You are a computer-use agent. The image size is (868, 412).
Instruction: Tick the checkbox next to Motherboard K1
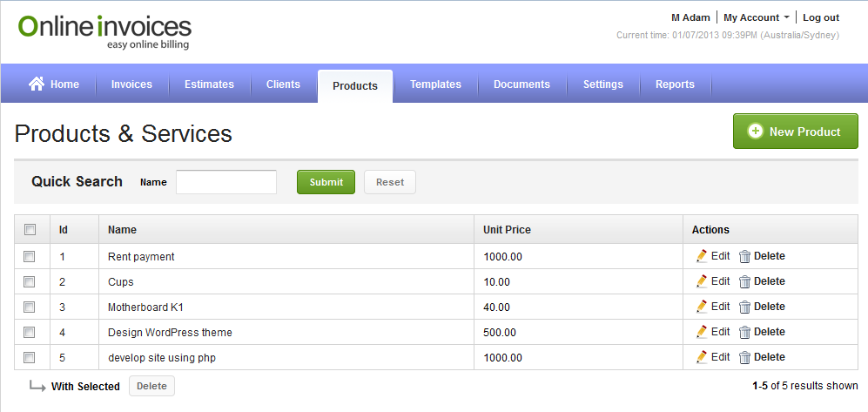coord(30,307)
